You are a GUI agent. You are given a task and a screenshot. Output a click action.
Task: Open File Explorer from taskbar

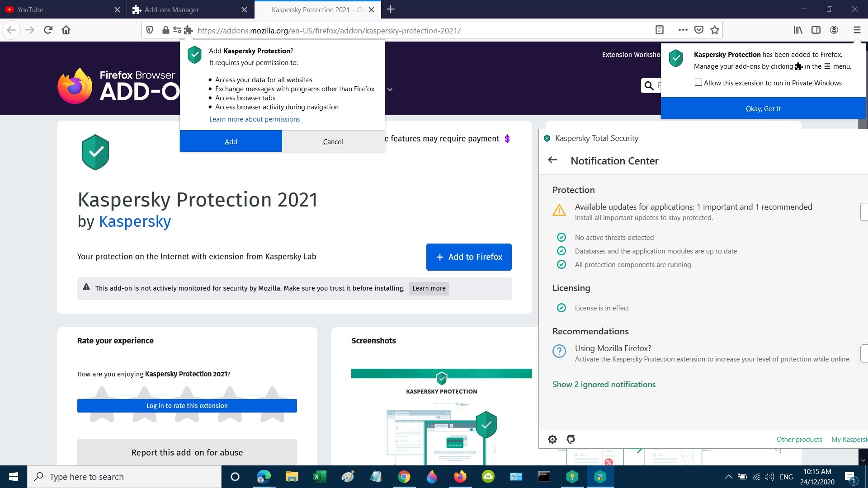tap(292, 477)
